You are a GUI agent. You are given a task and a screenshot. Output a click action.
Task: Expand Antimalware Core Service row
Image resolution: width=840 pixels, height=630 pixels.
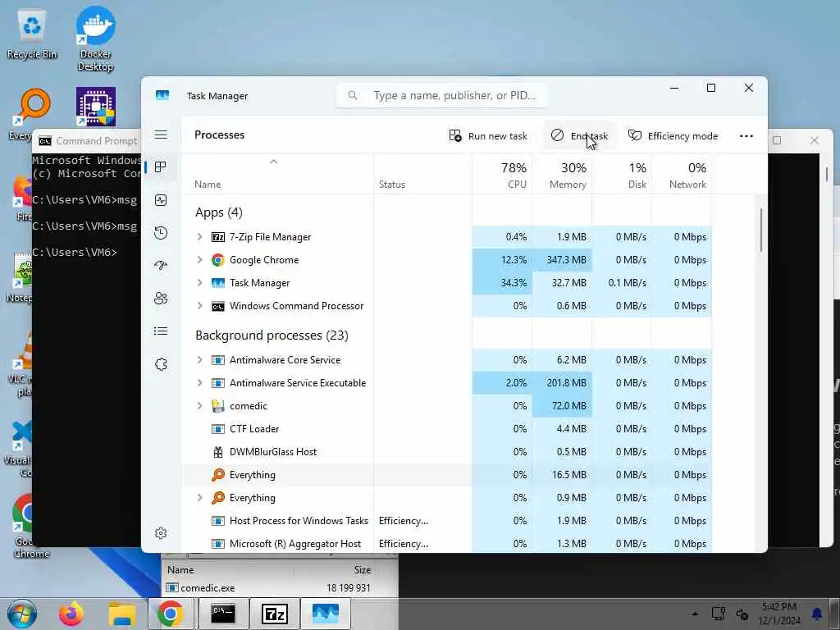[x=199, y=360]
